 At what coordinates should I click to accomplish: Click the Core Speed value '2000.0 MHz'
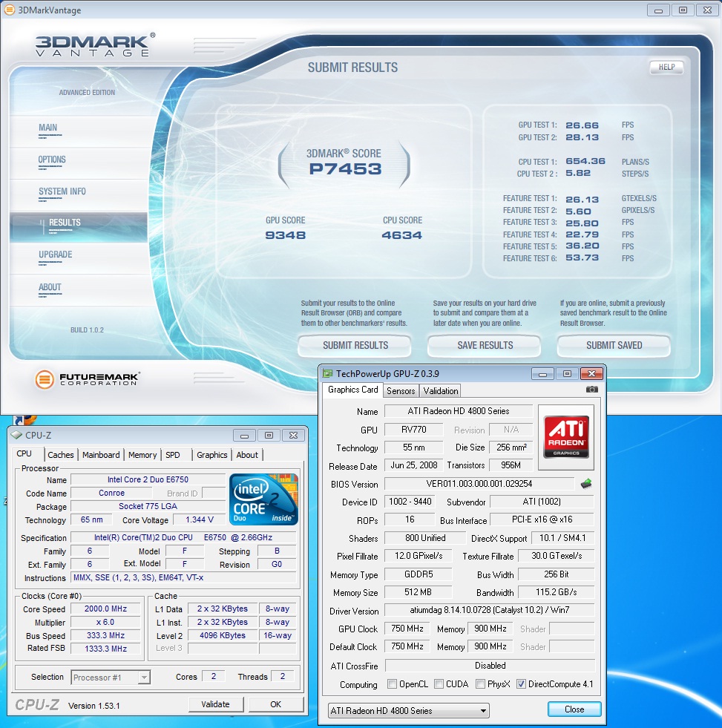tap(105, 609)
